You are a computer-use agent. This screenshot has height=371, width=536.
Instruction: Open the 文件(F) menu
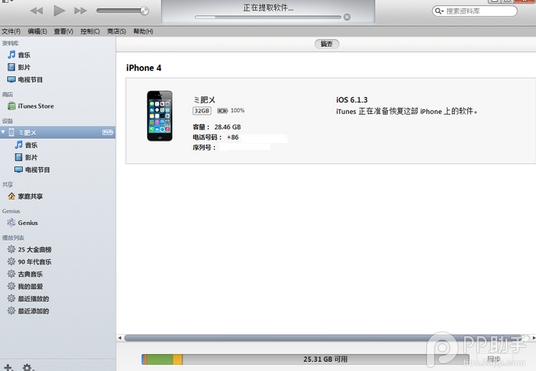(11, 31)
